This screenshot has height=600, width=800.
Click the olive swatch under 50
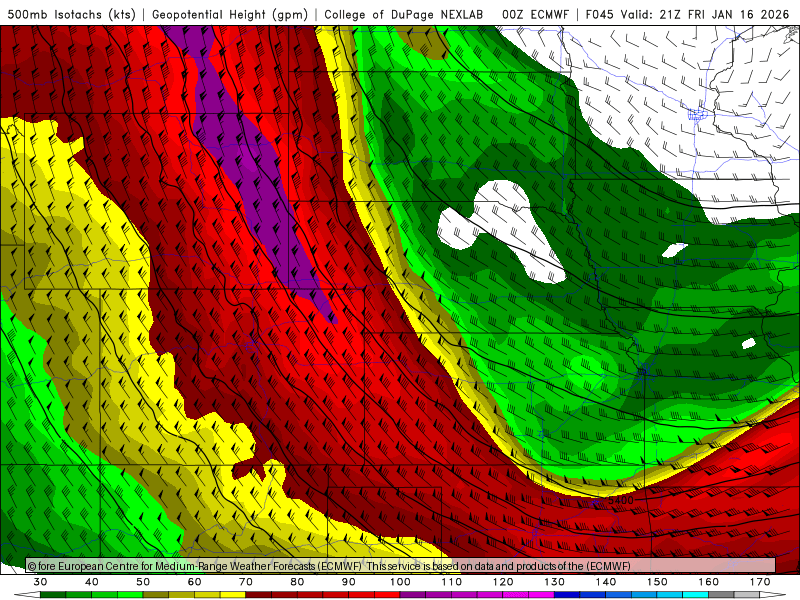[x=156, y=595]
